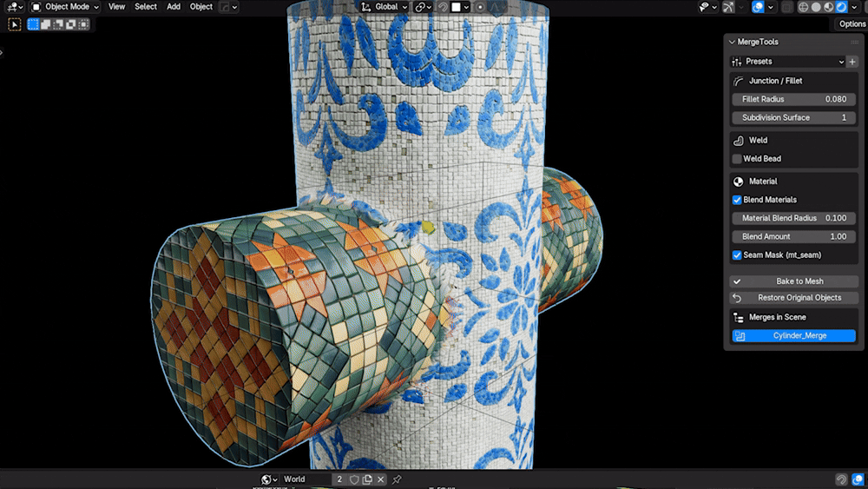
Task: Toggle the viewport overlays icon
Action: click(x=758, y=7)
